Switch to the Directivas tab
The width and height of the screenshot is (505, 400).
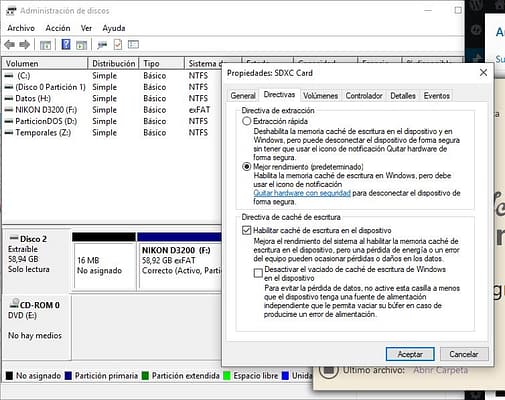(279, 95)
